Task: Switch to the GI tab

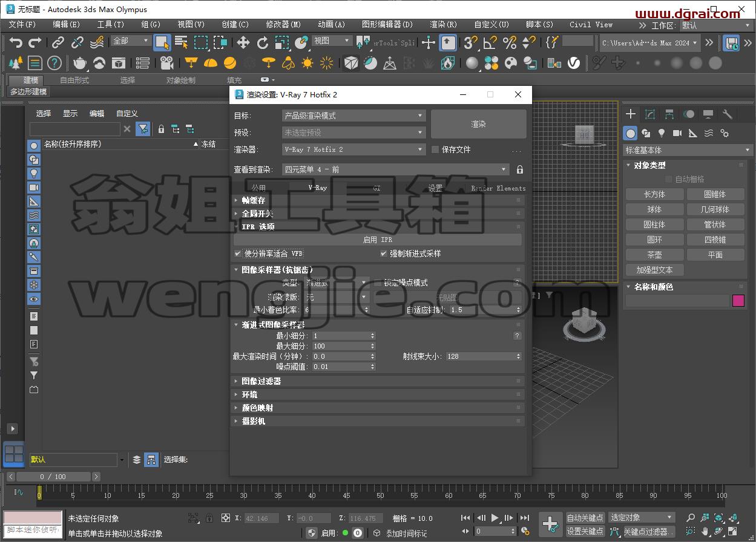Action: [376, 188]
